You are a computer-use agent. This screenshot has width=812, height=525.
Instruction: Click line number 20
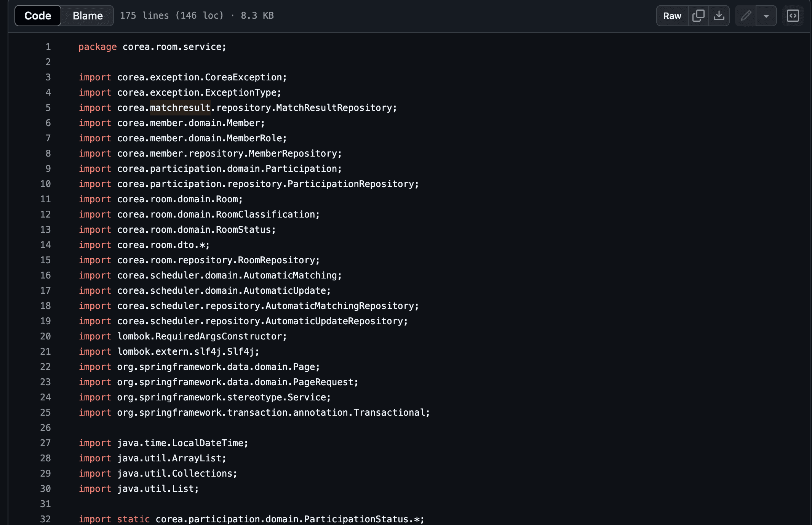[45, 336]
